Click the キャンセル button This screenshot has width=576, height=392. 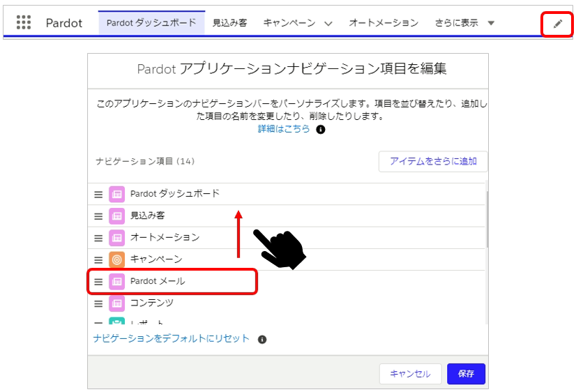[x=410, y=374]
